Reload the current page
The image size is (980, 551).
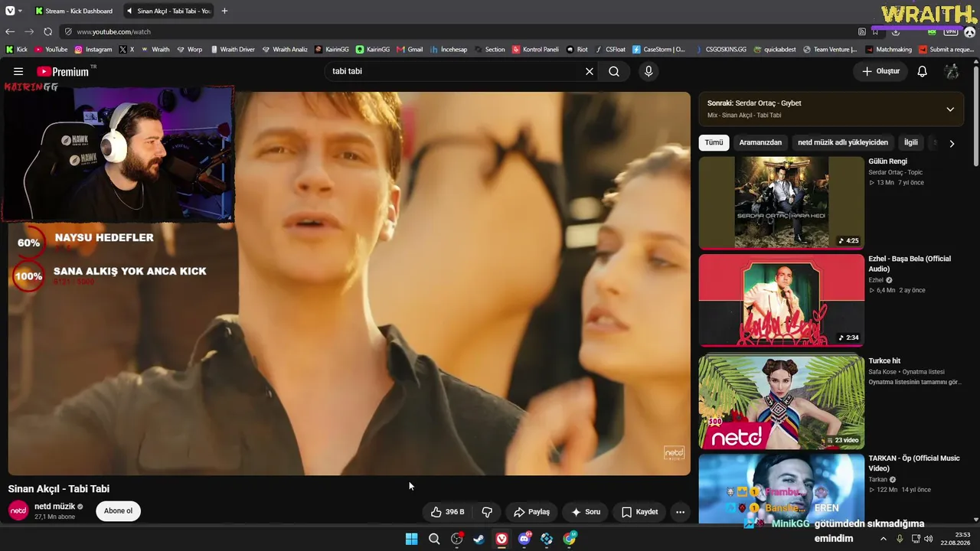47,31
